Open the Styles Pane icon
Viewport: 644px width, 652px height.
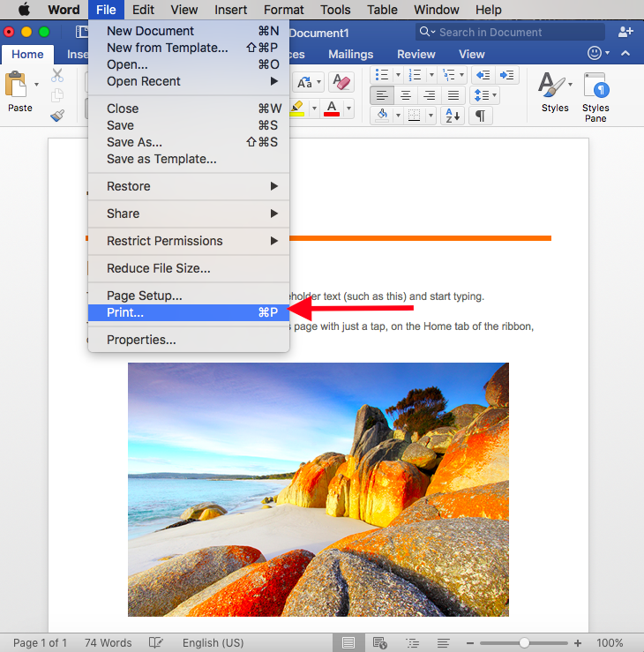(x=595, y=97)
